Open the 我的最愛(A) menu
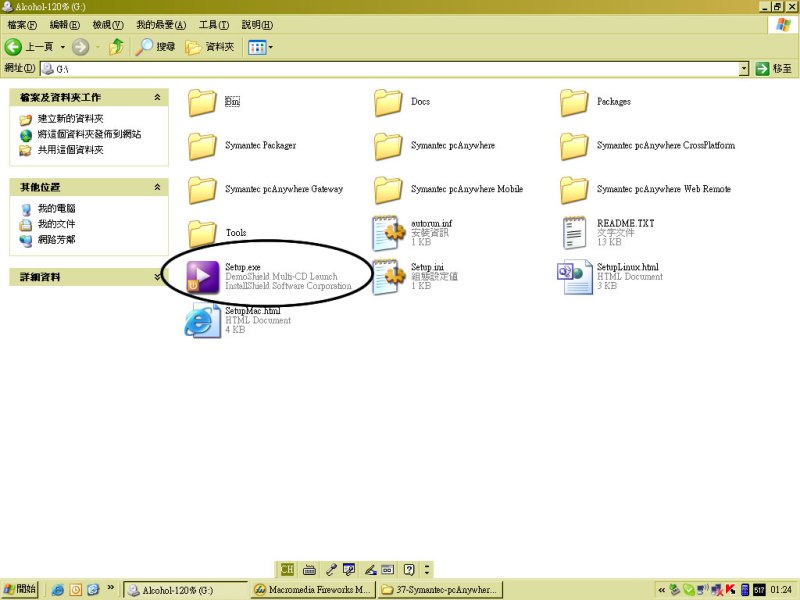This screenshot has height=600, width=800. (x=161, y=24)
